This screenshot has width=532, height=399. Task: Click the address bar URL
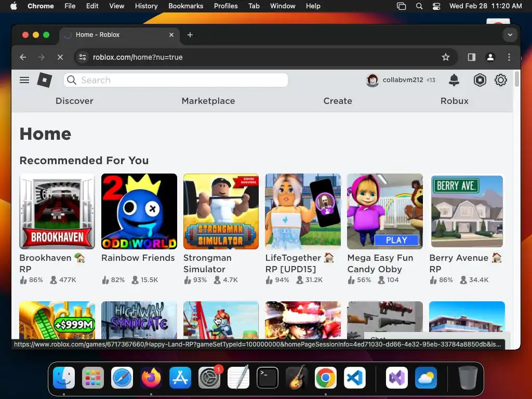[138, 57]
